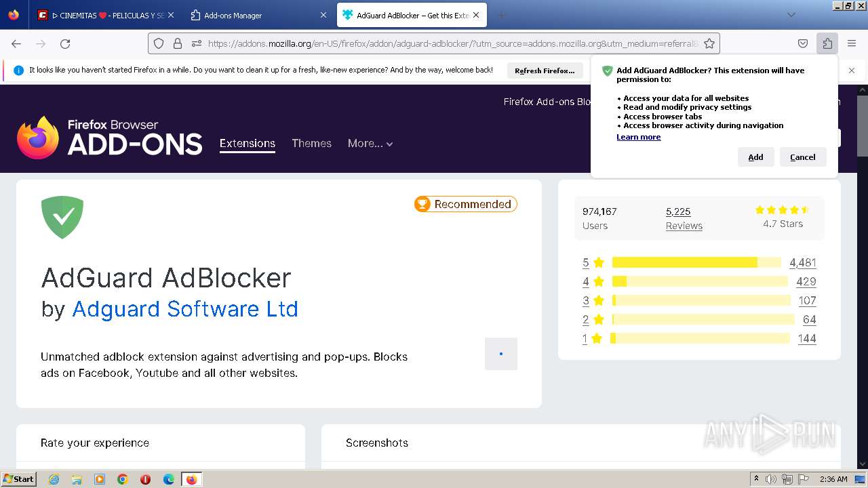
Task: Launch Opera from taskbar
Action: (145, 479)
